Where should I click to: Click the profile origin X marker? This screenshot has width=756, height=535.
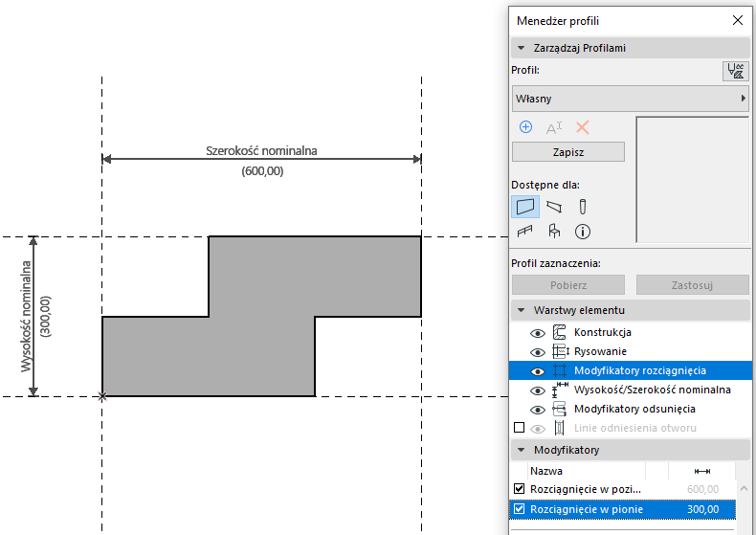tap(101, 396)
